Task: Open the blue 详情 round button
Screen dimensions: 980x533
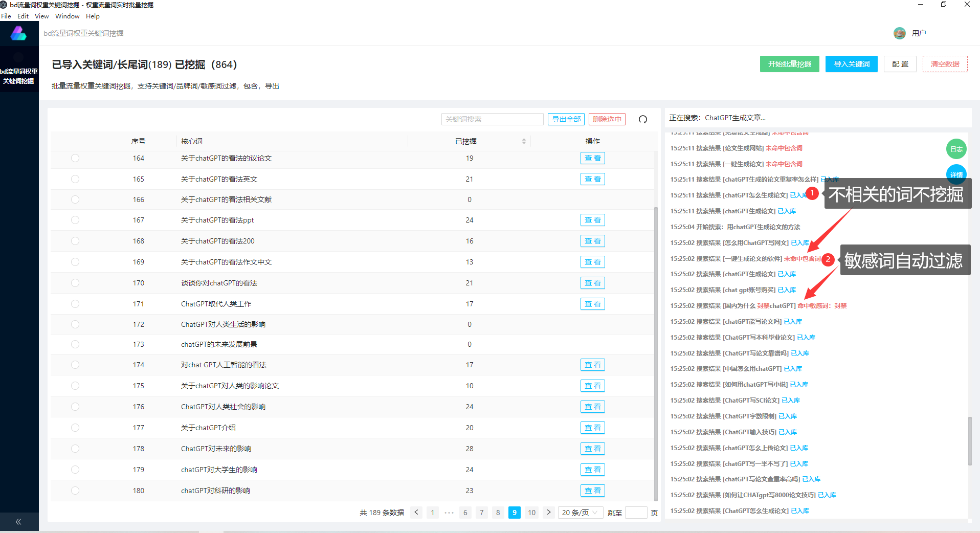Action: pyautogui.click(x=956, y=174)
